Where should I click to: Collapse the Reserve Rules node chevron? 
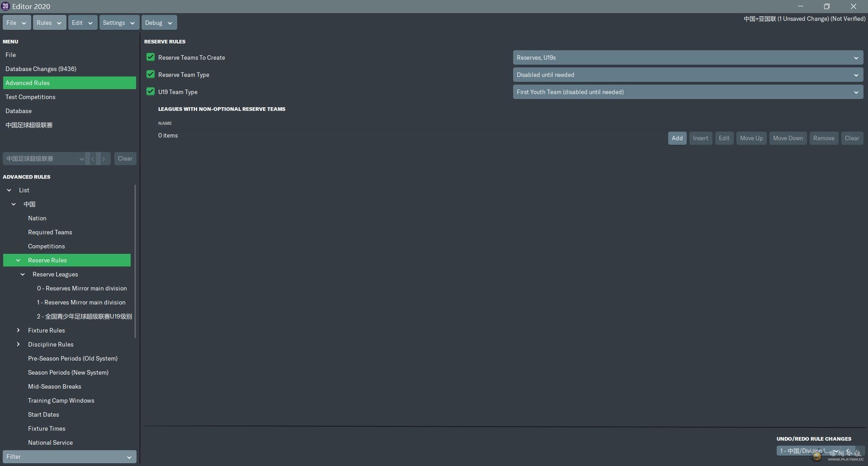18,261
